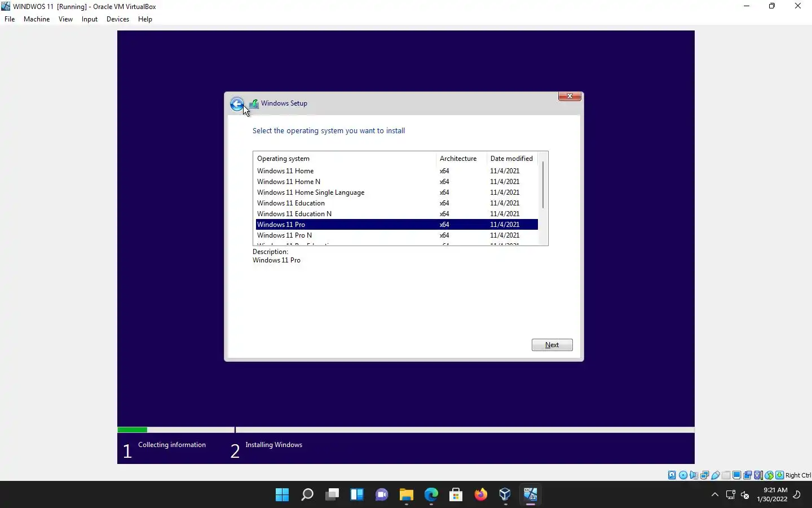Click the Windows Setup title icon
The image size is (812, 508).
click(254, 103)
